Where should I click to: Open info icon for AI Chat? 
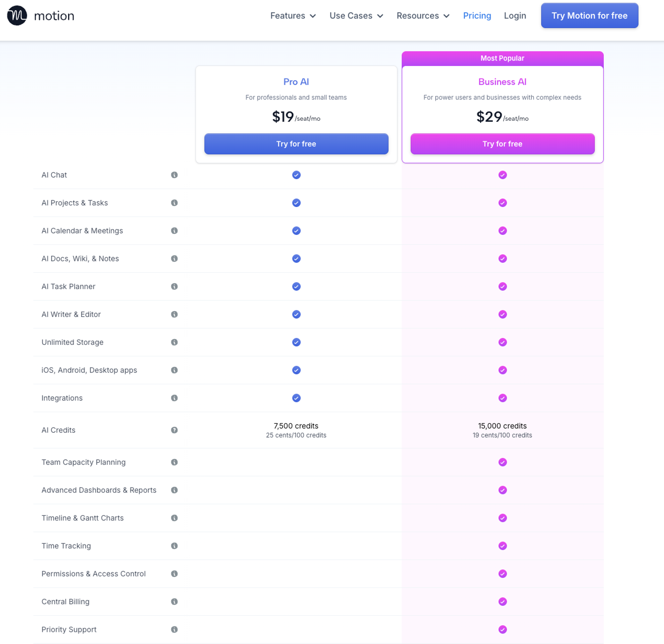[x=174, y=175]
